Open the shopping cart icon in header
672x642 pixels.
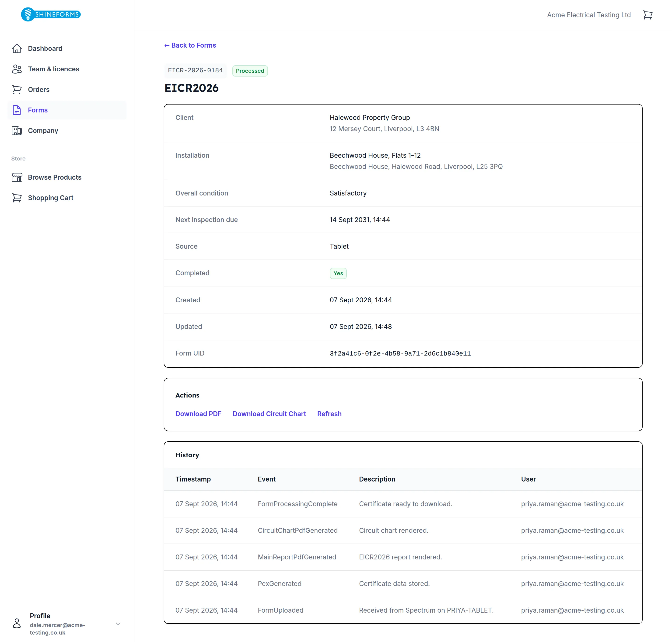point(647,15)
